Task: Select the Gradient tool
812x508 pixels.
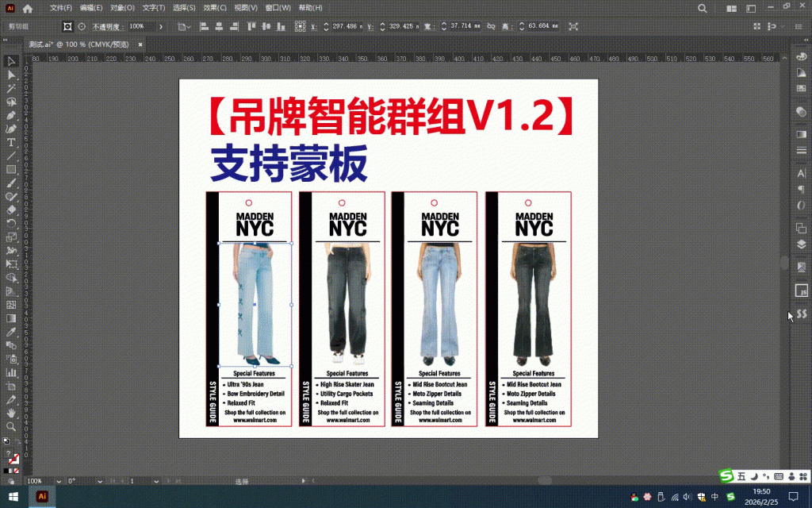Action: [11, 318]
